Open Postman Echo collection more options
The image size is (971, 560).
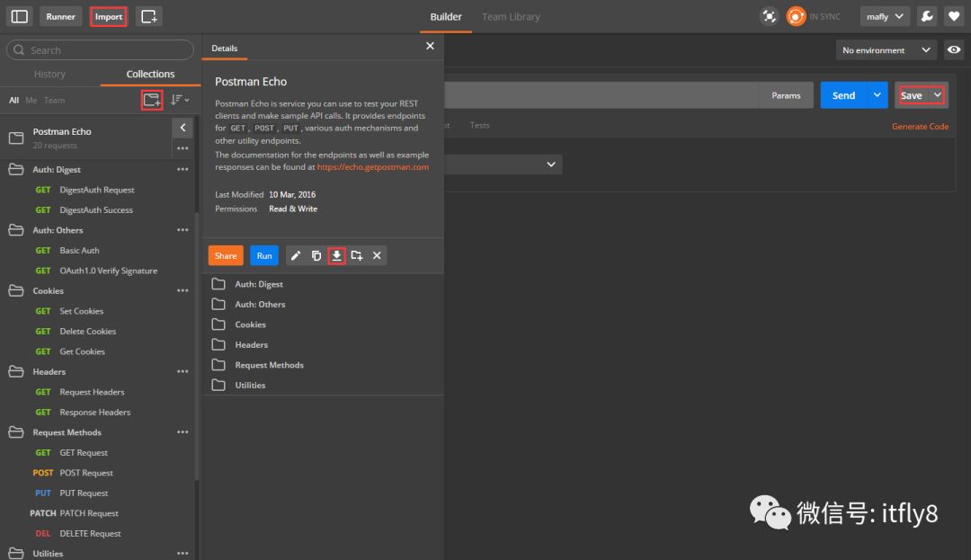pos(183,148)
